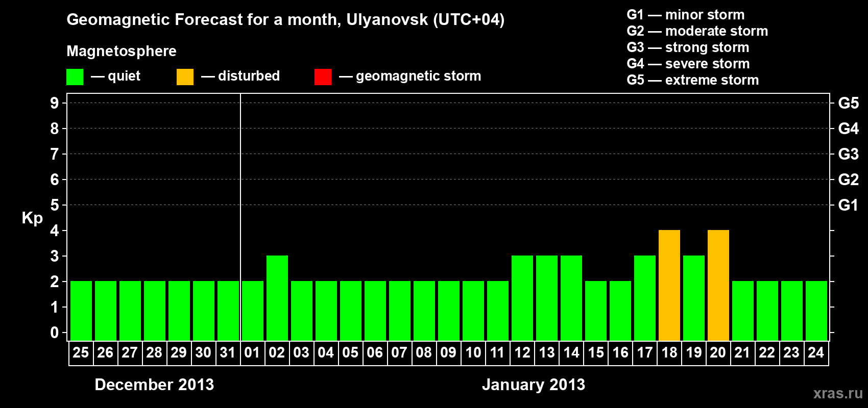This screenshot has height=408, width=868.
Task: Click Kp axis value 0
Action: [x=55, y=333]
